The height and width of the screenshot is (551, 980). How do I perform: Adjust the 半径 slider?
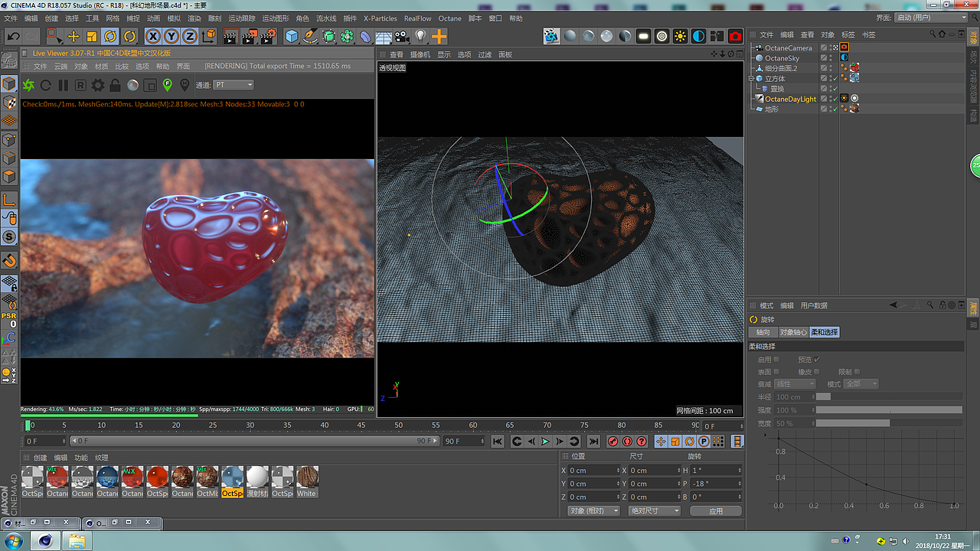[889, 396]
